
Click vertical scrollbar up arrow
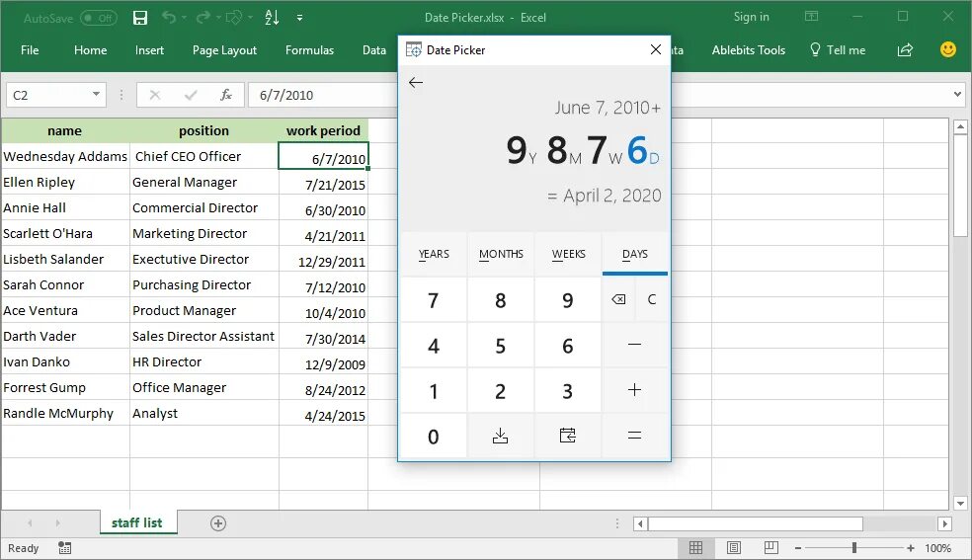point(960,127)
